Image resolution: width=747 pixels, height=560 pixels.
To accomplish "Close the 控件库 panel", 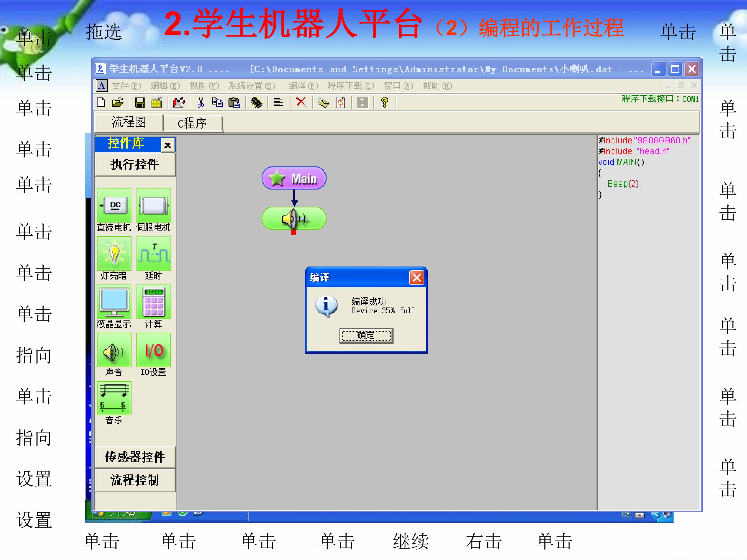I will pyautogui.click(x=168, y=145).
